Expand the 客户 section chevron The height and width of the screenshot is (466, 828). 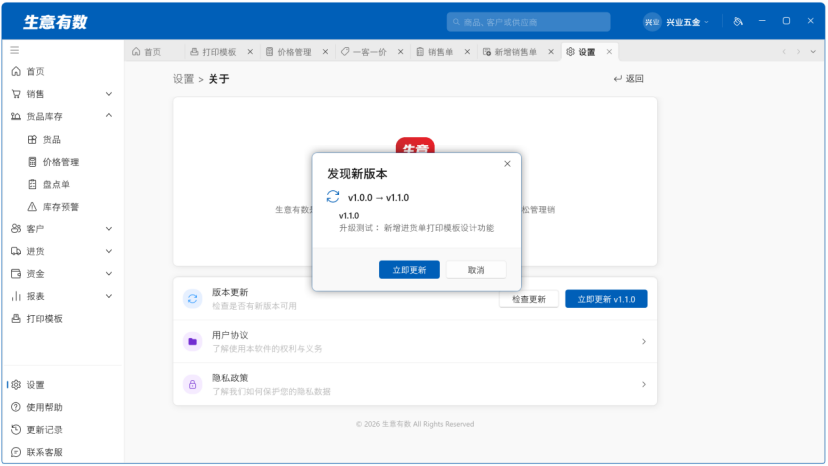109,229
